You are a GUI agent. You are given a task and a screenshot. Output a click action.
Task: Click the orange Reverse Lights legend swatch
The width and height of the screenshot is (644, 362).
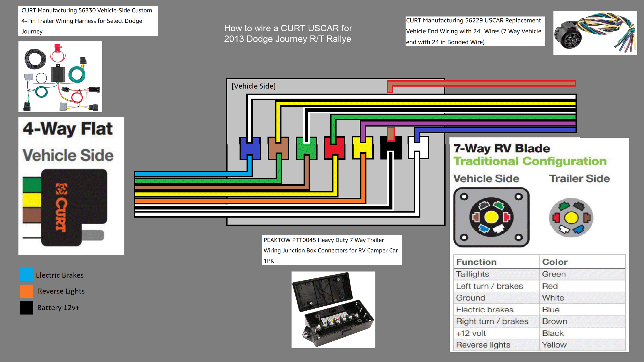[x=27, y=291]
